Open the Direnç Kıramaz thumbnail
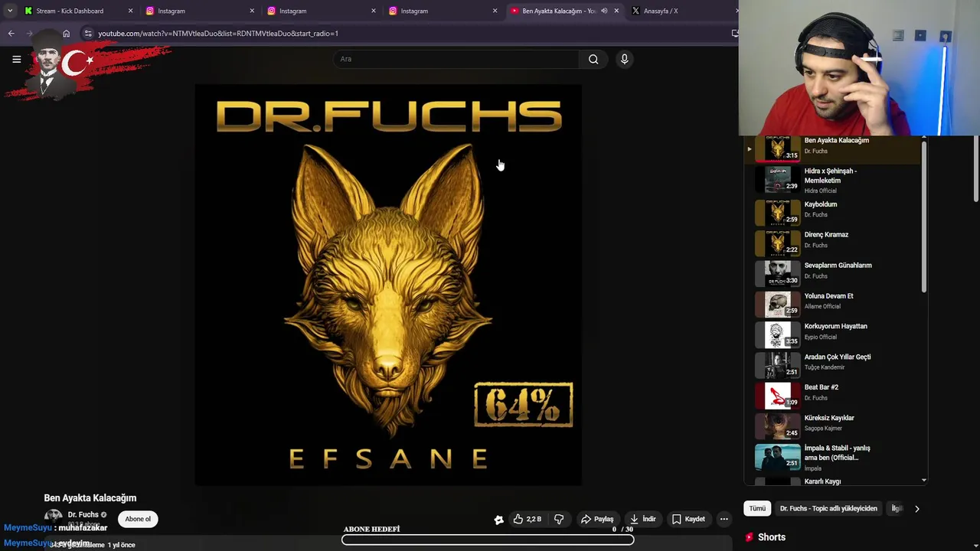Viewport: 980px width, 551px height. [x=778, y=243]
